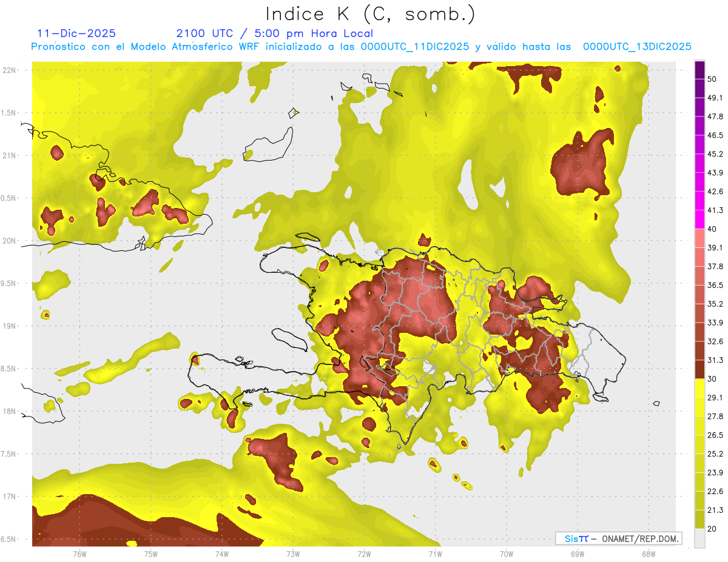
Task: Click the '46.5' legend value
Action: coord(715,135)
